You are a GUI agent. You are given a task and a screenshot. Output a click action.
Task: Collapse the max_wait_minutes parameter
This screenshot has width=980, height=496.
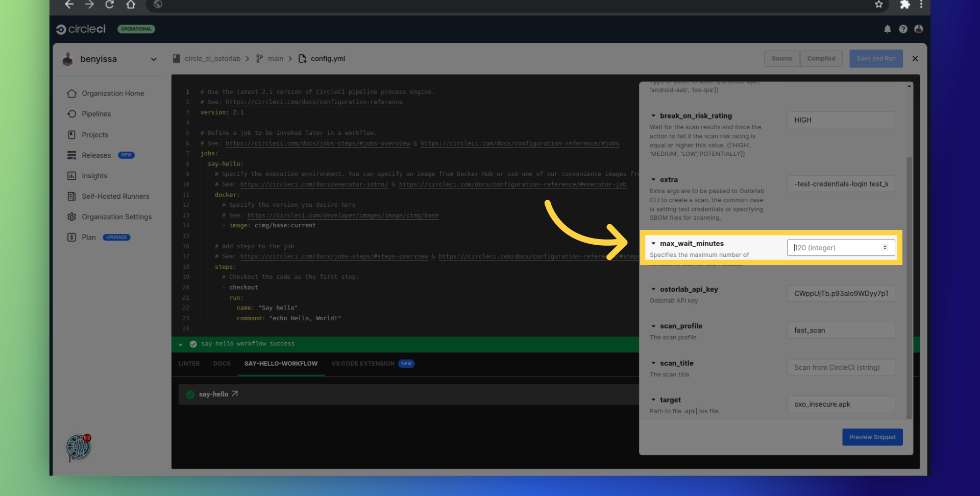pyautogui.click(x=653, y=244)
